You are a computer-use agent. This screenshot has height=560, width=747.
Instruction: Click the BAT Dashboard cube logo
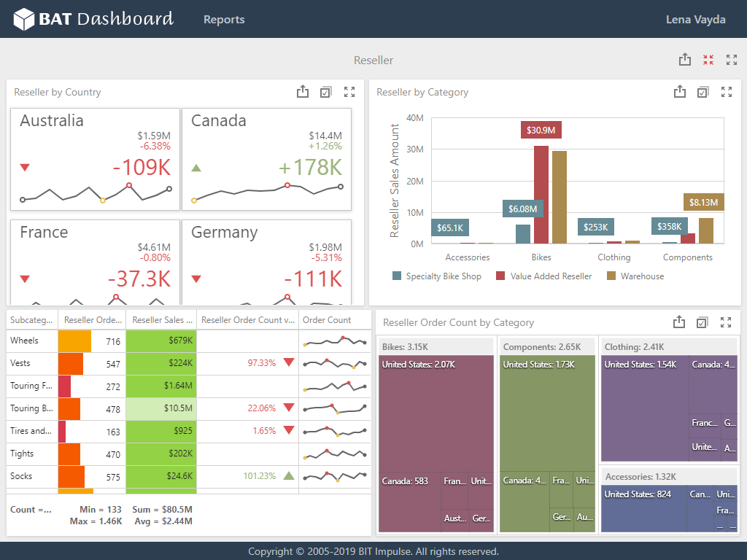[x=23, y=19]
